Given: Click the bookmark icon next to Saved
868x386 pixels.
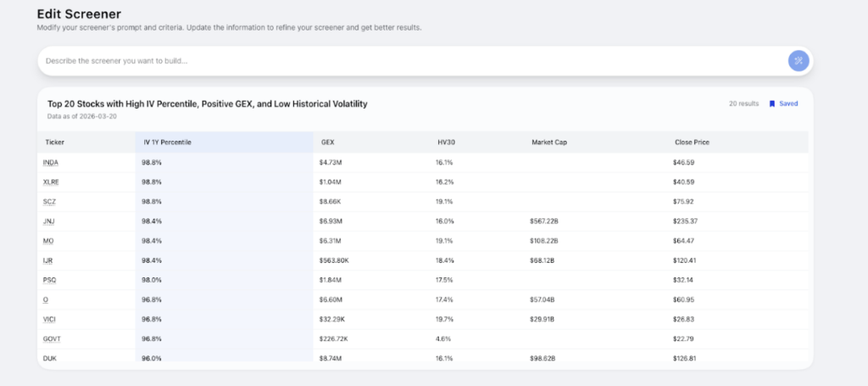Looking at the screenshot, I should [x=771, y=103].
